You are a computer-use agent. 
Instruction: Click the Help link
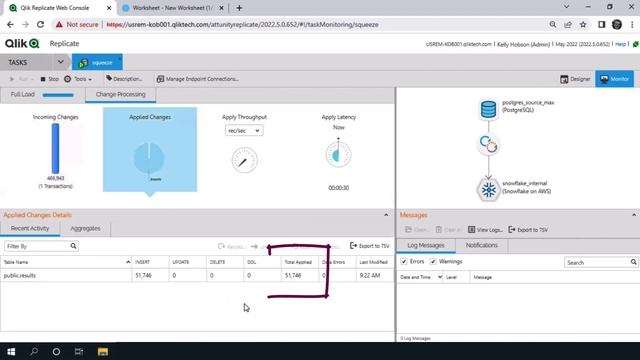(x=620, y=44)
